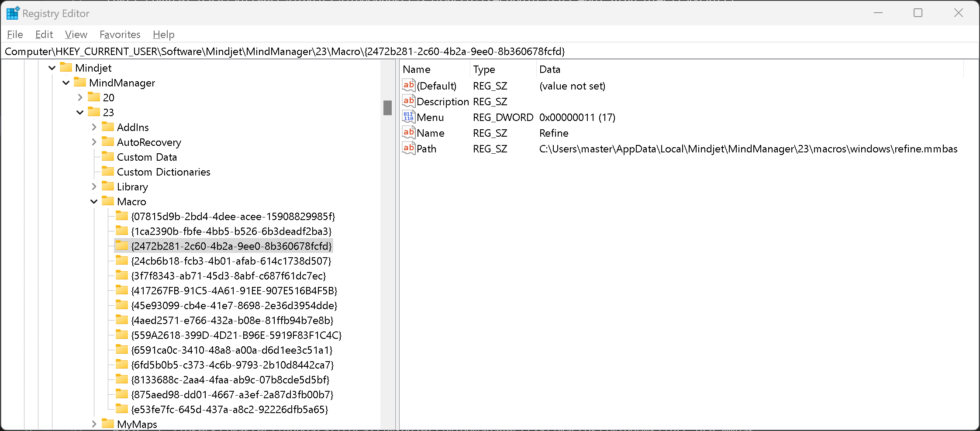Collapse the MindManager tree node

[66, 83]
